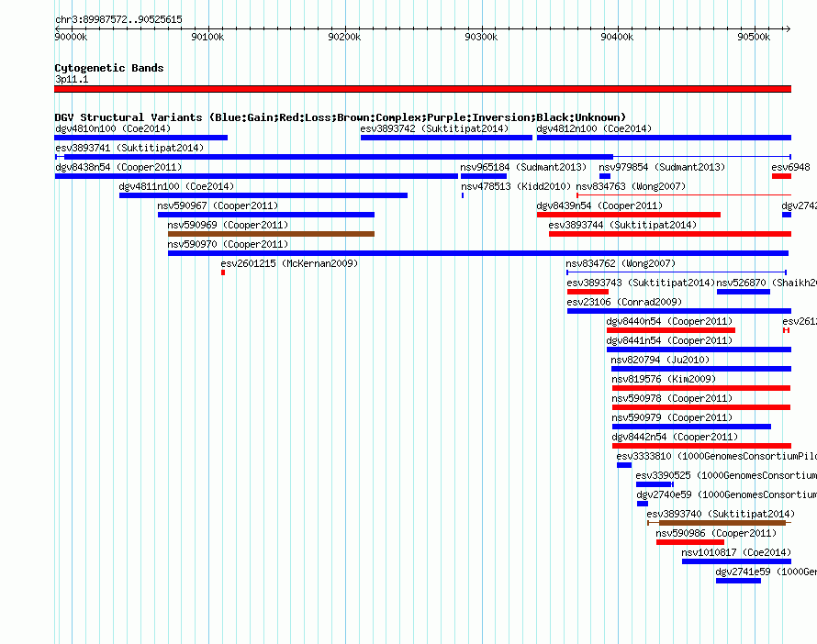Click the blue dgv4811n100 gain bar

(x=263, y=195)
